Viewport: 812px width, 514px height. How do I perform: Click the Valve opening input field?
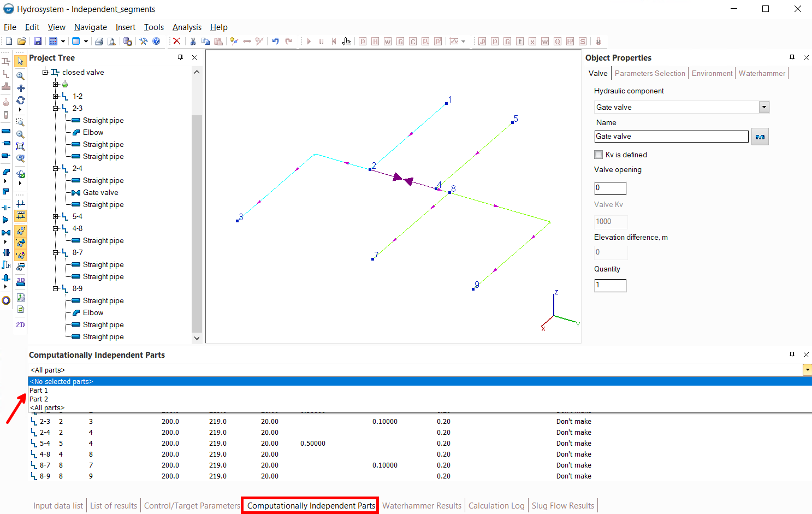point(610,188)
